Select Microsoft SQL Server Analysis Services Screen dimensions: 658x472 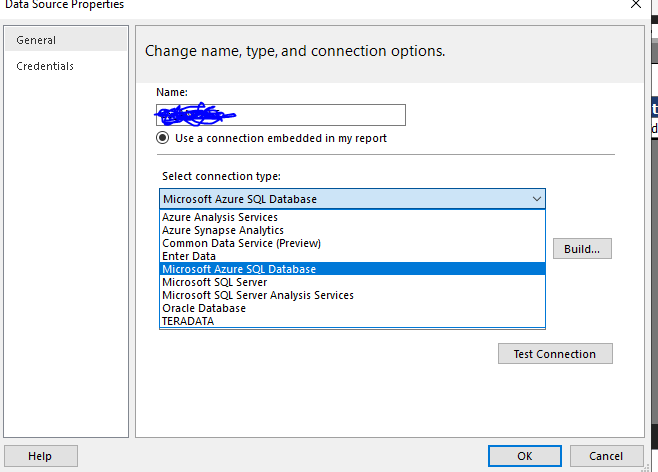(x=352, y=295)
